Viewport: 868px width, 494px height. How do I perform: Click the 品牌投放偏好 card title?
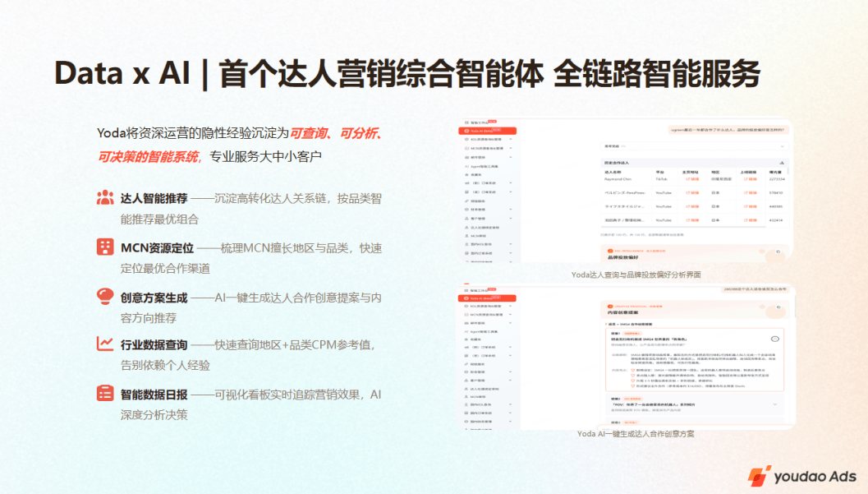(622, 257)
